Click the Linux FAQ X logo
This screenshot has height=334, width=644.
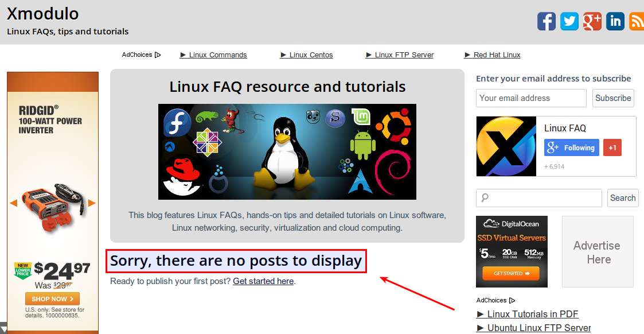click(x=506, y=146)
